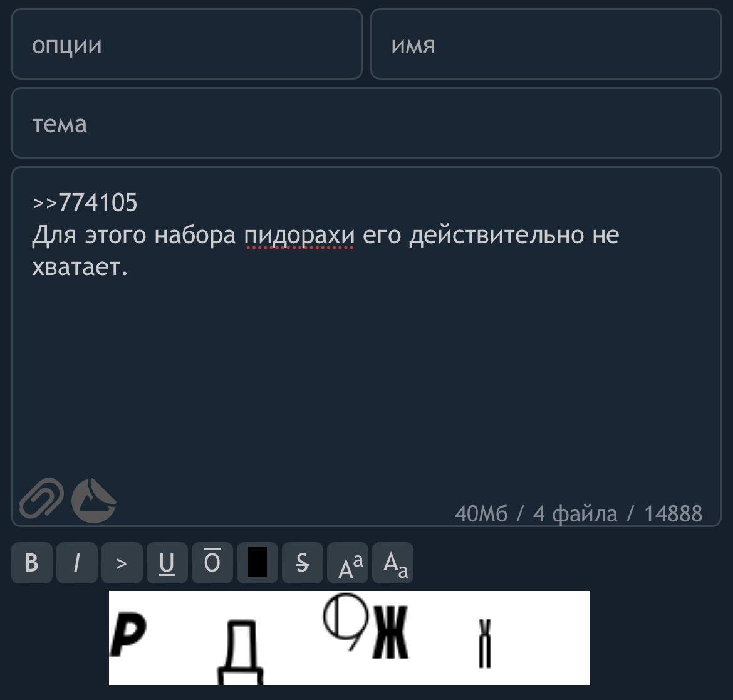Screen dimensions: 733x700
Task: Click the 4 файла file limit label
Action: click(575, 513)
